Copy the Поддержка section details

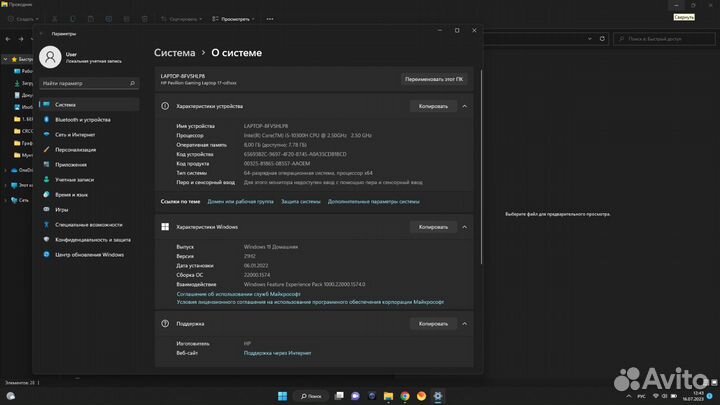tap(433, 324)
